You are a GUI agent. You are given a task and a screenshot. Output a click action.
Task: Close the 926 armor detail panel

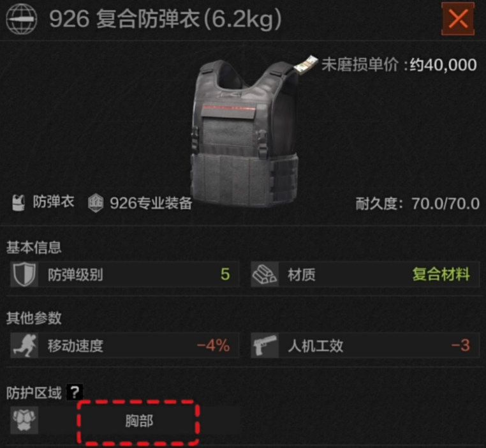point(458,19)
